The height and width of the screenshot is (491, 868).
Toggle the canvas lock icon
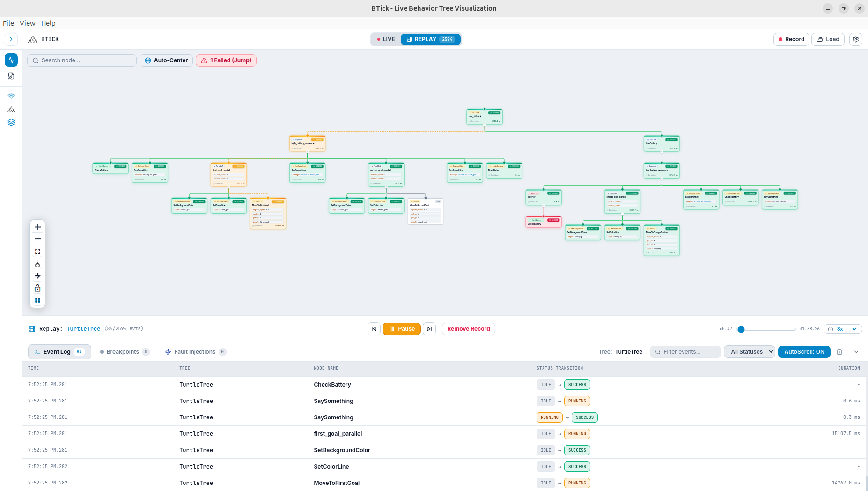click(x=37, y=288)
